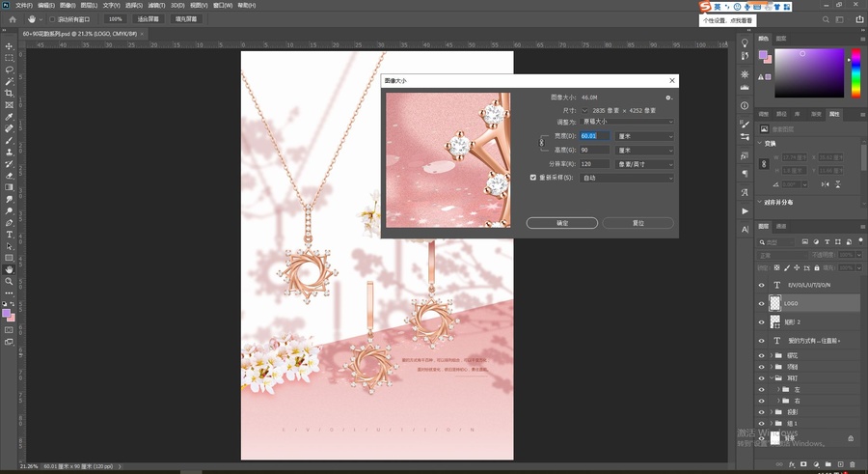Add a layer mask icon
The width and height of the screenshot is (868, 474).
click(803, 464)
